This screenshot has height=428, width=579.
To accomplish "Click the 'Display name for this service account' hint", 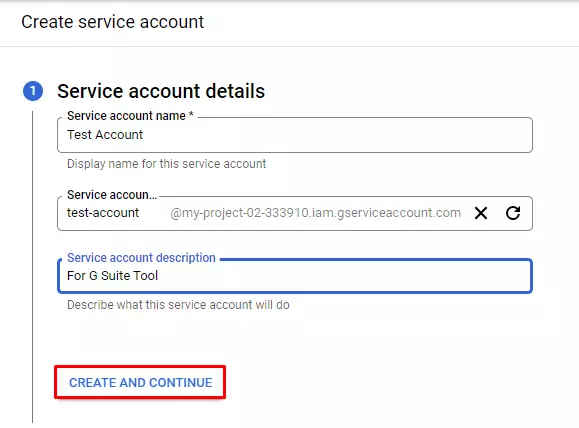I will coord(167,164).
